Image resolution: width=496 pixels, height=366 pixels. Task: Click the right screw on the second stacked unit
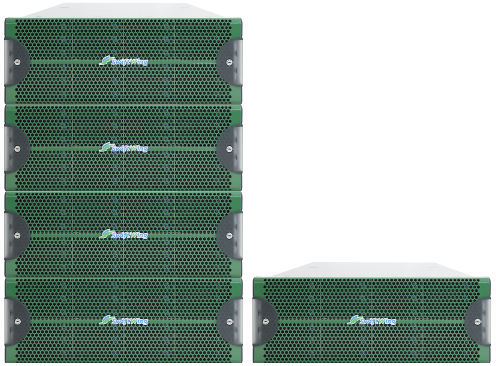coord(229,149)
